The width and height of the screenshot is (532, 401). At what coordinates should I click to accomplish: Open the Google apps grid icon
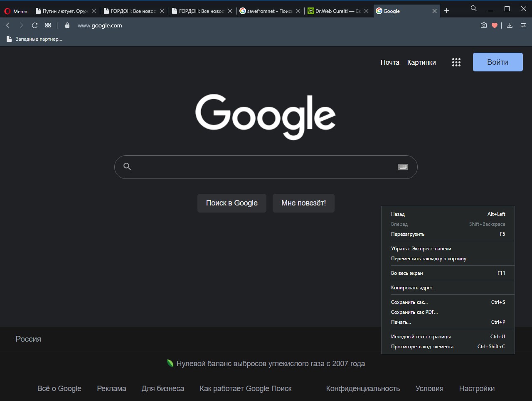(x=456, y=62)
